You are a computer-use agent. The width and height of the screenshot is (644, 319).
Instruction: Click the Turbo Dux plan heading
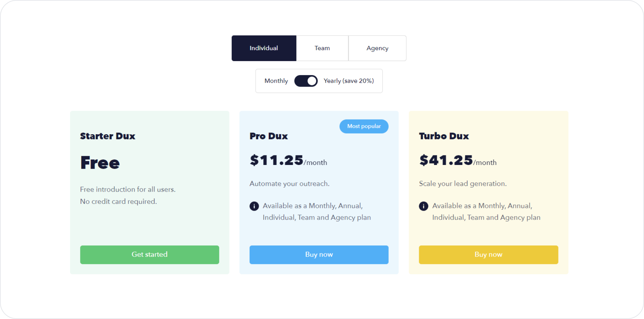click(444, 136)
